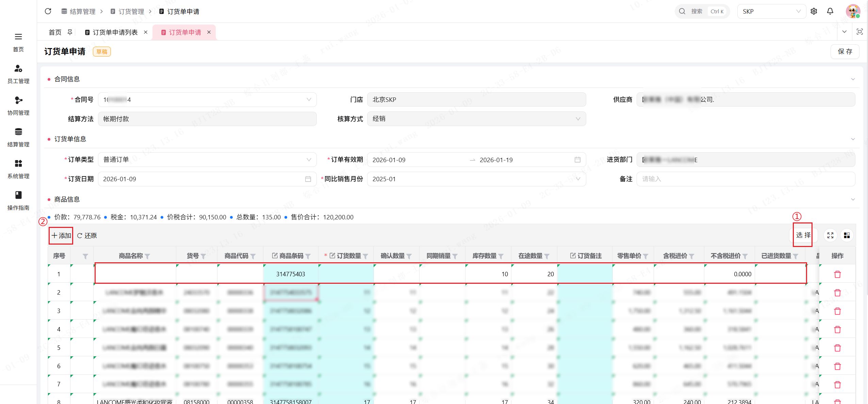This screenshot has height=404, width=868.
Task: Click the 保存 button
Action: (x=845, y=51)
